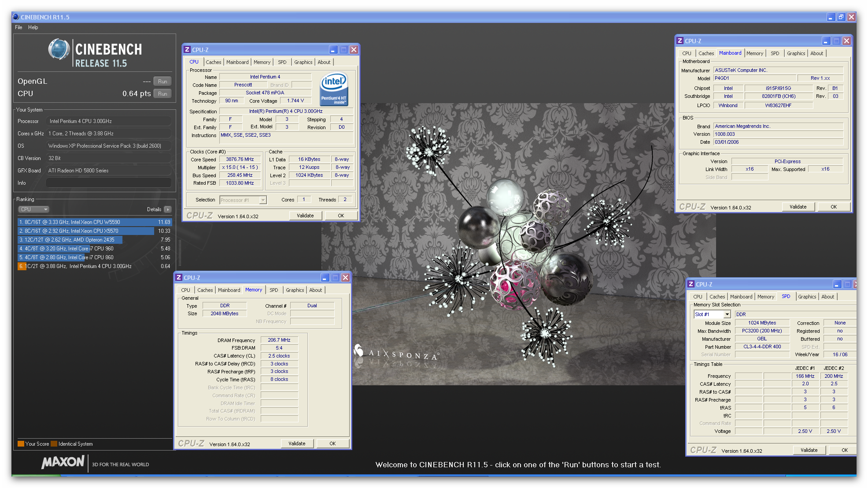
Task: Click Z icon in CPU-Z SPD window title
Action: click(691, 284)
